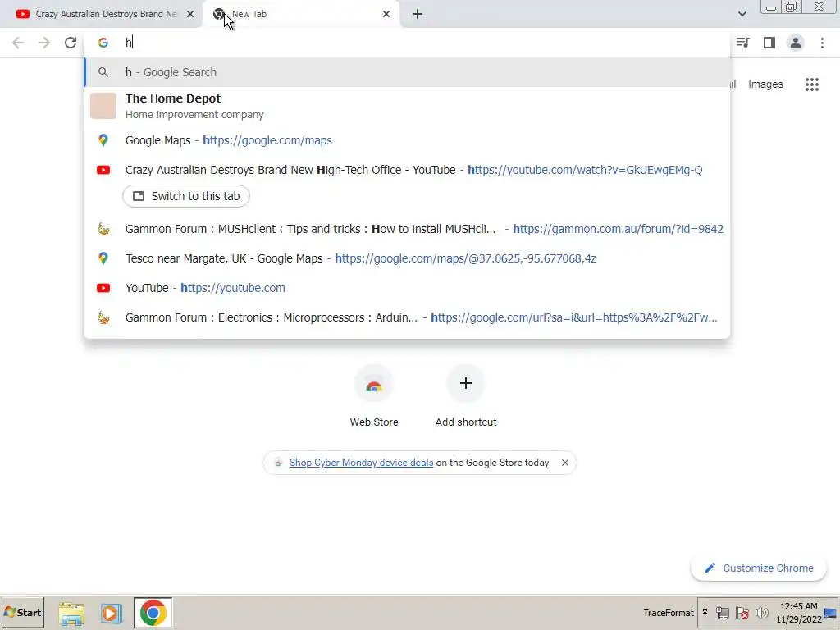Open the profile avatar menu
The height and width of the screenshot is (630, 840).
(x=796, y=43)
